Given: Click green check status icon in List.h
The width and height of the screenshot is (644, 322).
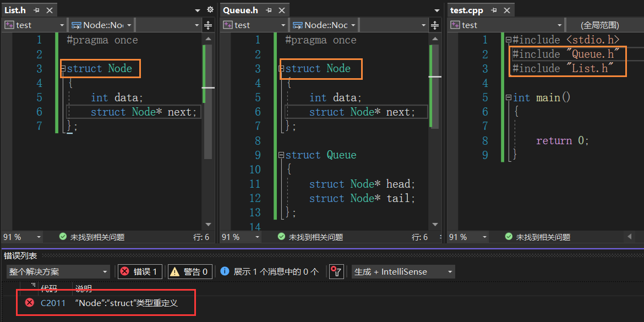Looking at the screenshot, I should pos(63,237).
